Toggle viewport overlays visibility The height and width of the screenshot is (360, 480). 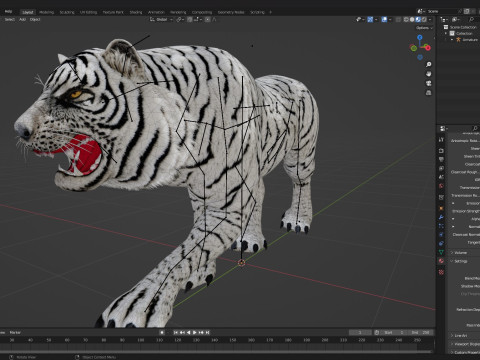pos(384,20)
